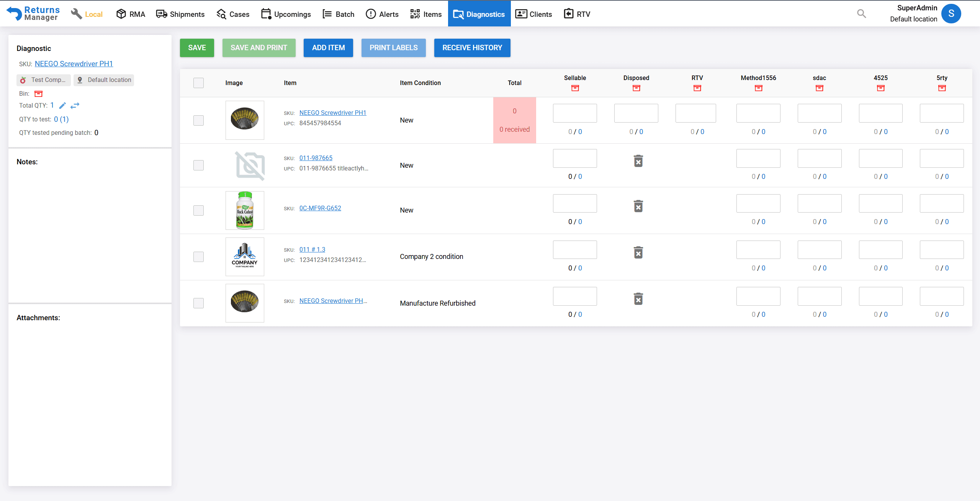Viewport: 980px width, 501px height.
Task: Open SKU link 011-987665
Action: point(316,158)
